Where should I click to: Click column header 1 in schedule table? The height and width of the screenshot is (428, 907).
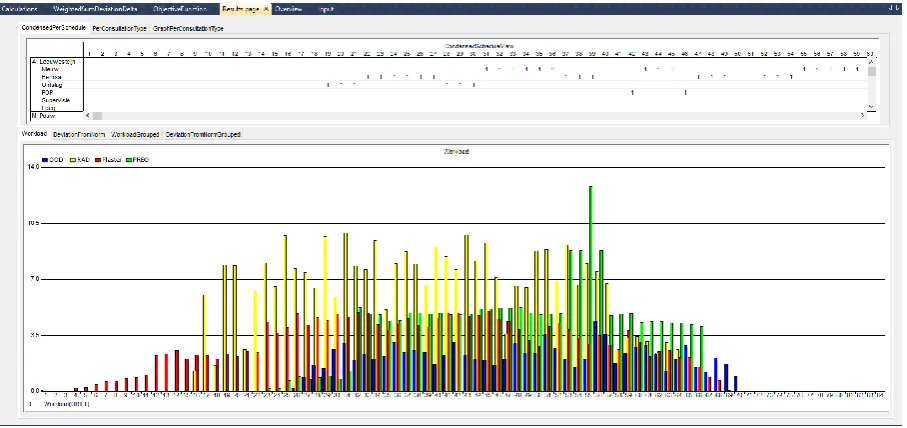click(89, 54)
